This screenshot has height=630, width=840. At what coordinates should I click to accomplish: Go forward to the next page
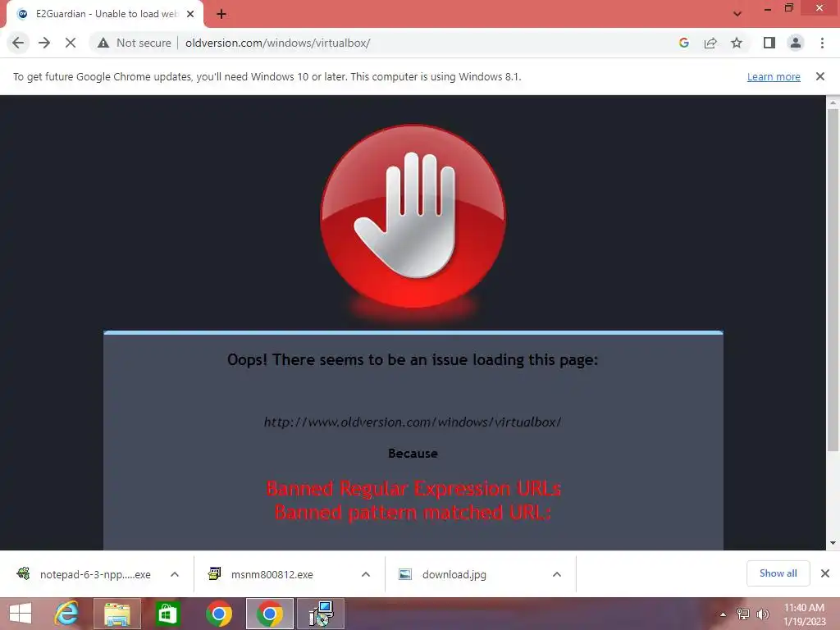[44, 43]
